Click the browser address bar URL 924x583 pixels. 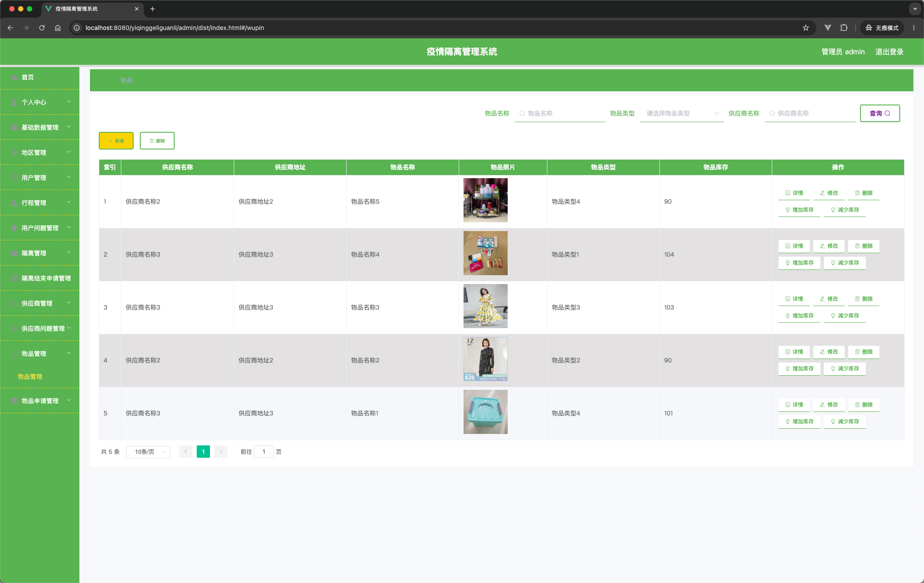(175, 28)
